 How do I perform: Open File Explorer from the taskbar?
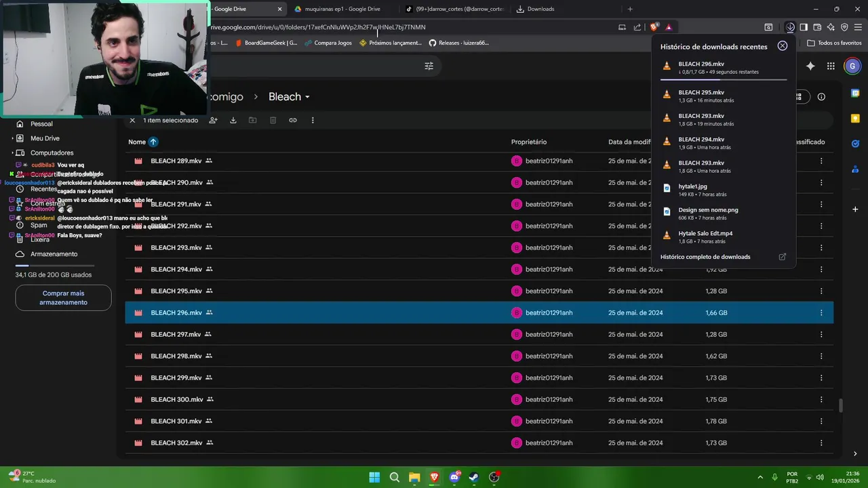(x=414, y=477)
